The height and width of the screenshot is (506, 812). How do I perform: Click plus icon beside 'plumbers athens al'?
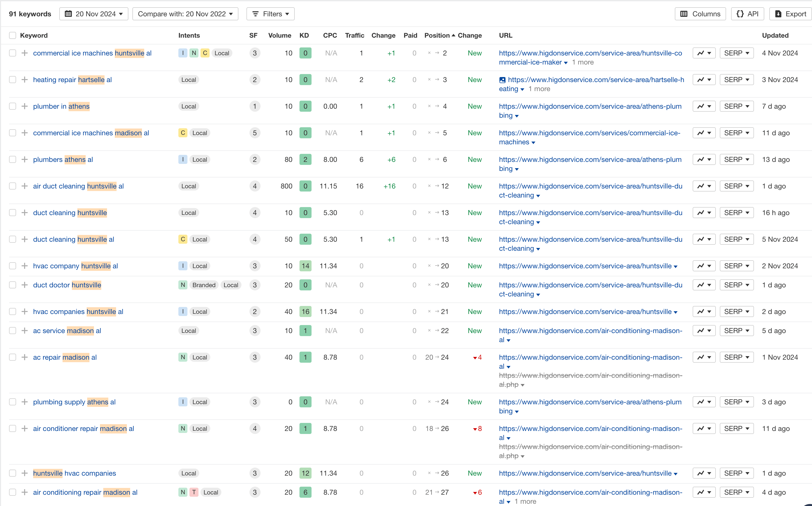(24, 159)
